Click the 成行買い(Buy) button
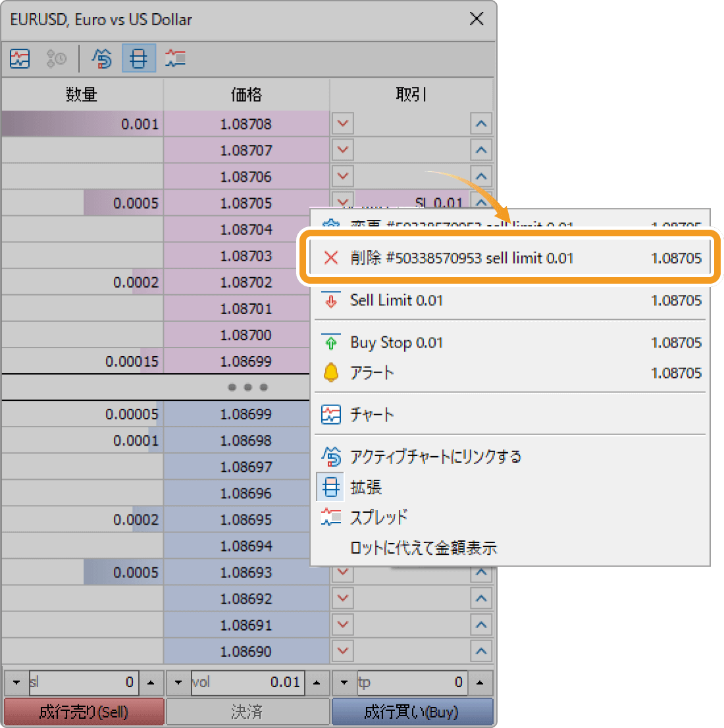This screenshot has height=728, width=724. click(412, 712)
